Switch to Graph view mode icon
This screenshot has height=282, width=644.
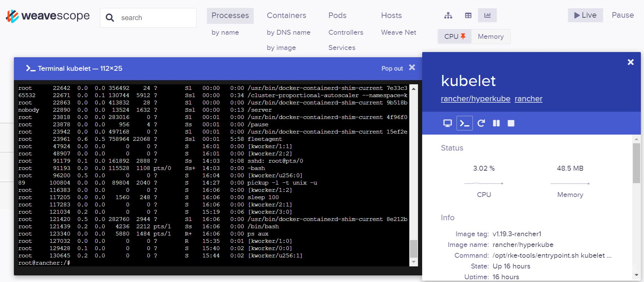[448, 15]
